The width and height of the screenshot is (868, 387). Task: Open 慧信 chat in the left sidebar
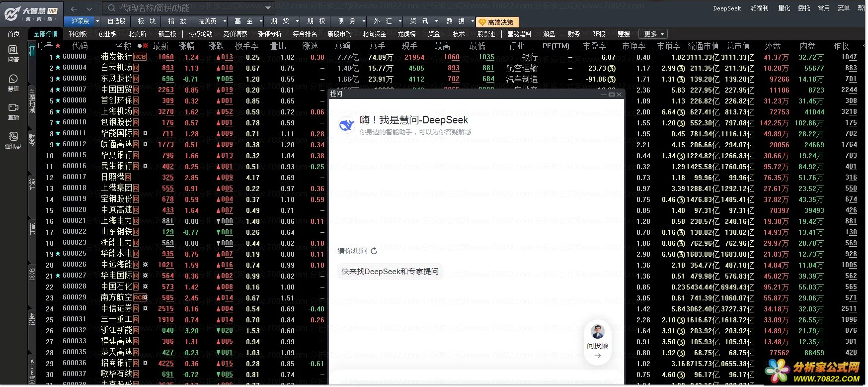(13, 83)
